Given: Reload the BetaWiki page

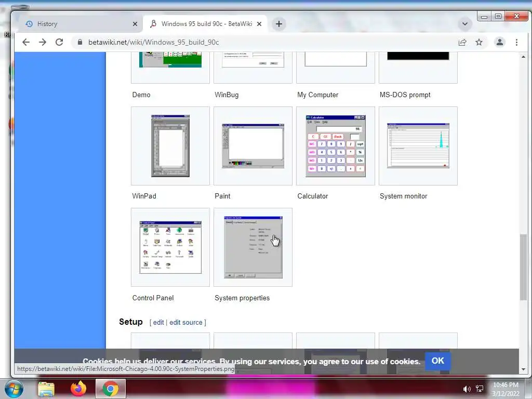Looking at the screenshot, I should coord(59,42).
